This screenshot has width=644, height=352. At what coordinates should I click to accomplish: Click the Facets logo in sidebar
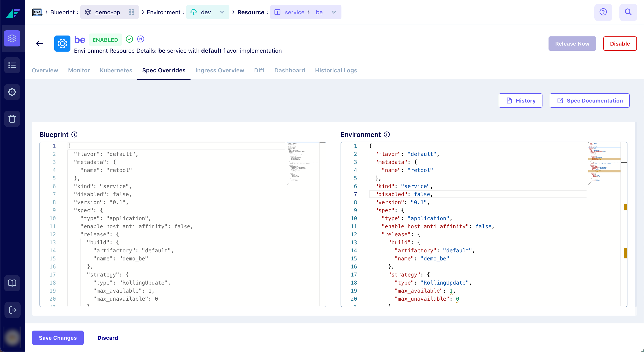click(x=13, y=13)
